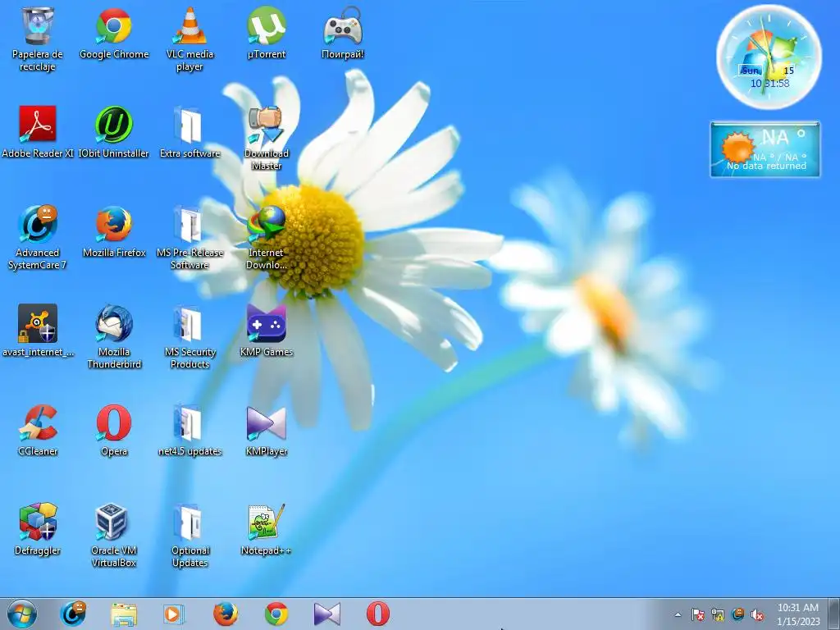Launch Opera from the taskbar
840x630 pixels.
[x=377, y=614]
